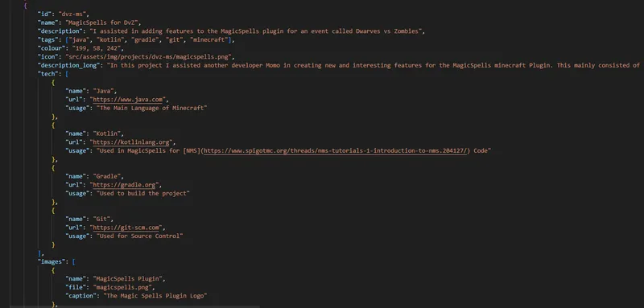Viewport: 644px width, 308px height.
Task: Open the https://www.java.com link
Action: pos(127,100)
